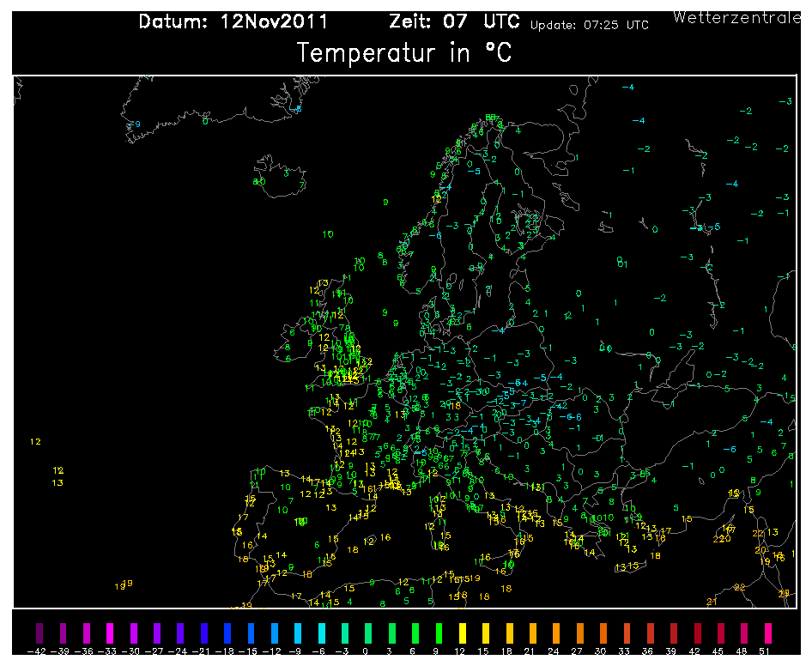Screen dimensions: 812x666
Task: Click the 6 degree green legend swatch
Action: tap(415, 633)
